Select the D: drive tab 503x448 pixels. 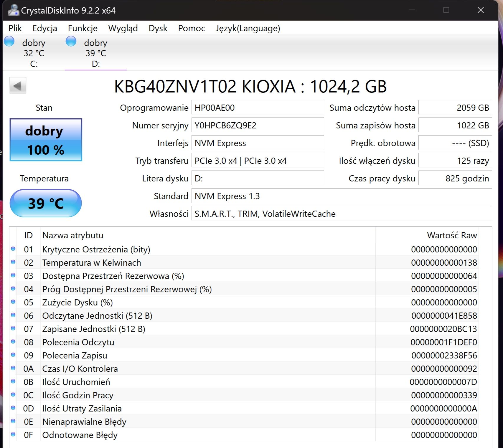[x=96, y=53]
